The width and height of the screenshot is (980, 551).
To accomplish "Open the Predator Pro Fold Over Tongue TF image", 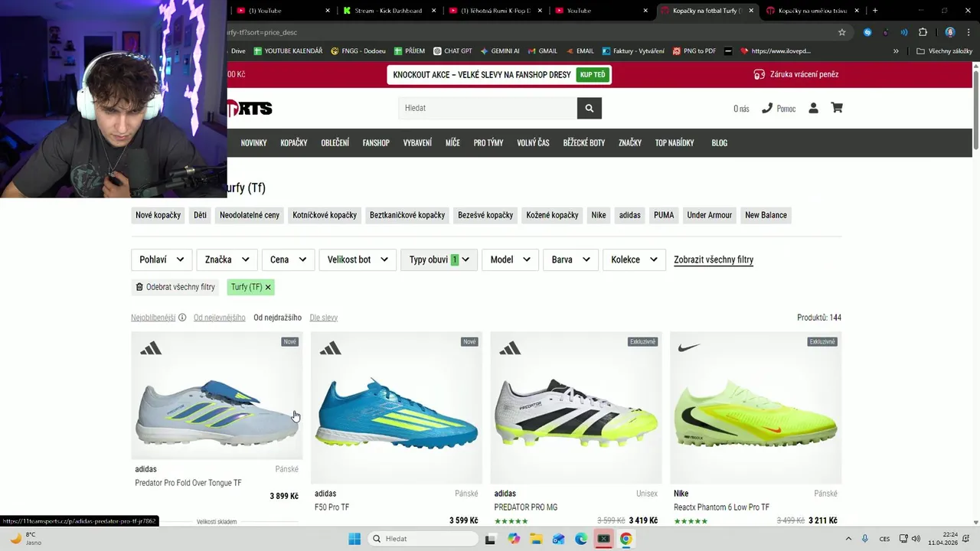I will coord(217,396).
